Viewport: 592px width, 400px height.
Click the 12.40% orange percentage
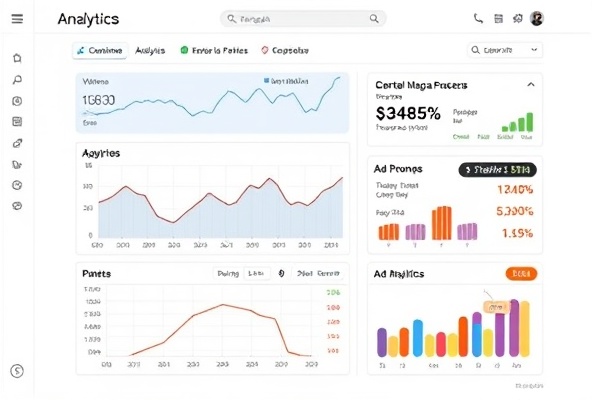[x=515, y=189]
